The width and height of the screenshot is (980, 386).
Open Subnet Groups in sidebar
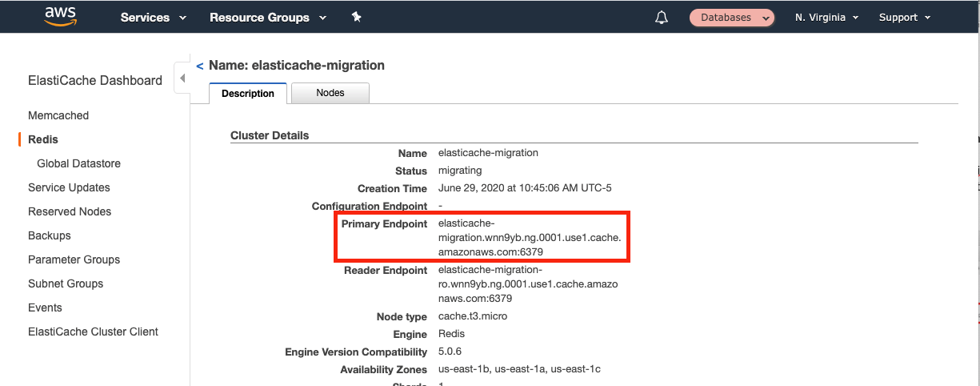[66, 283]
